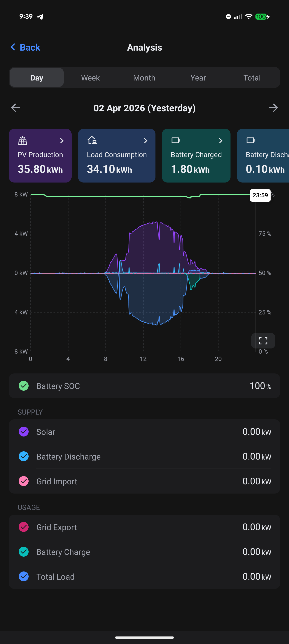Tap the battery icon in Battery Charged card
Screen dimensions: 289x644
(x=176, y=141)
